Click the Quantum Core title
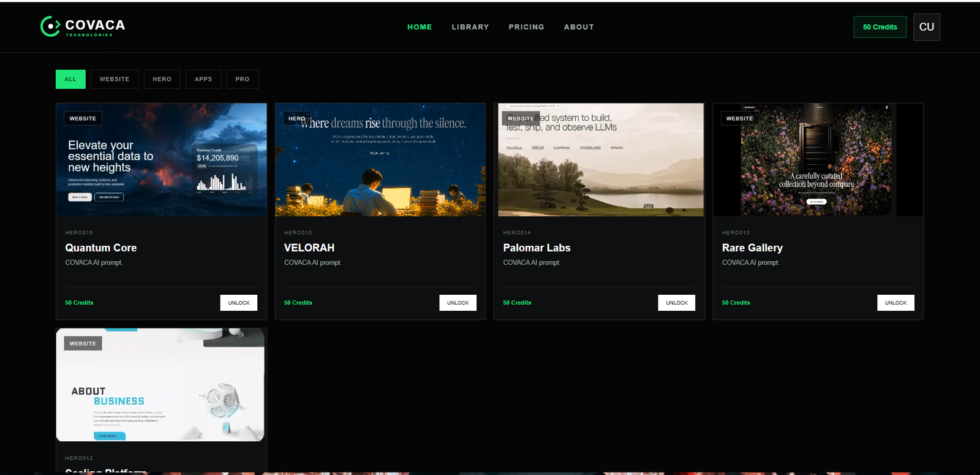The width and height of the screenshot is (980, 475). coord(101,248)
